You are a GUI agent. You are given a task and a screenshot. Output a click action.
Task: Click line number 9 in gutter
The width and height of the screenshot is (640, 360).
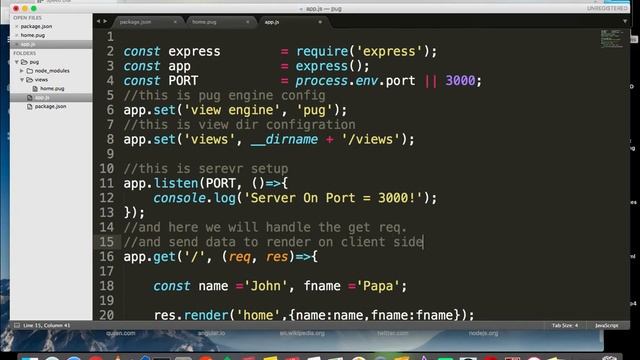click(110, 154)
